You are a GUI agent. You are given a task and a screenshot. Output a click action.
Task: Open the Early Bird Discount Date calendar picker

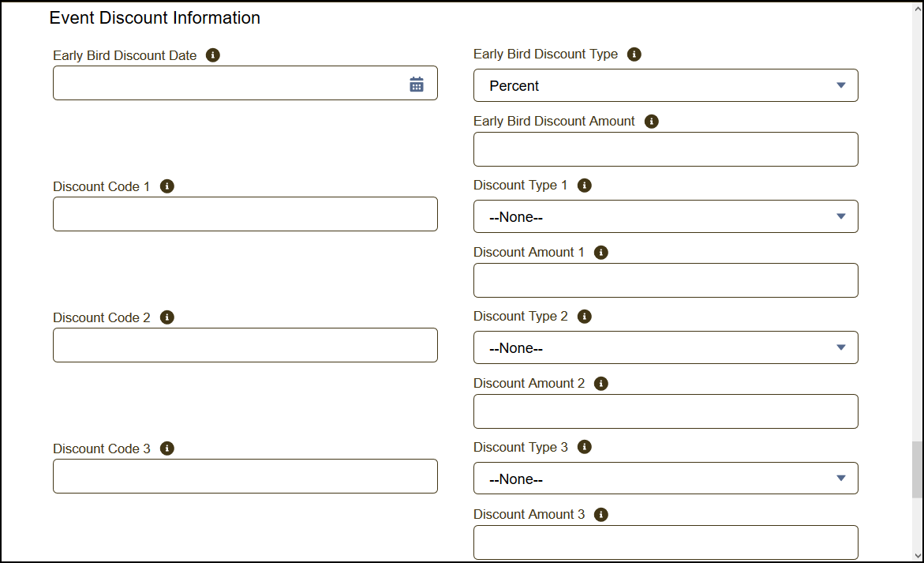pos(417,84)
